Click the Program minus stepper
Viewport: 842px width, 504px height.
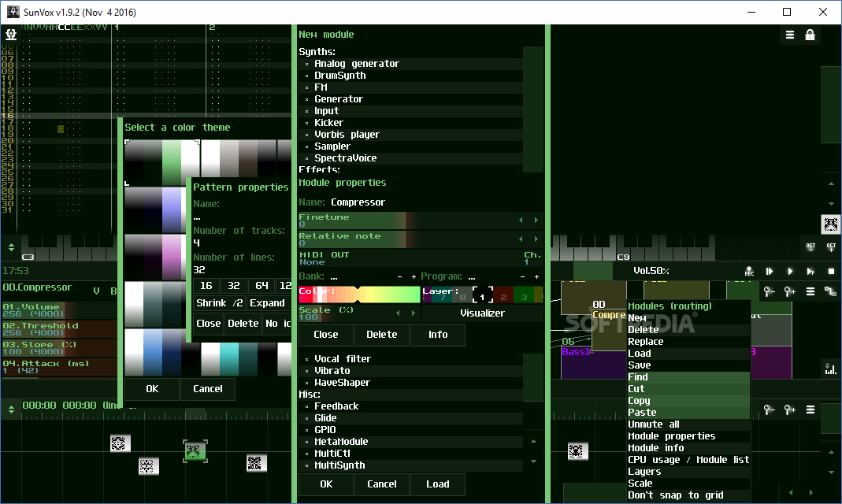pos(522,276)
